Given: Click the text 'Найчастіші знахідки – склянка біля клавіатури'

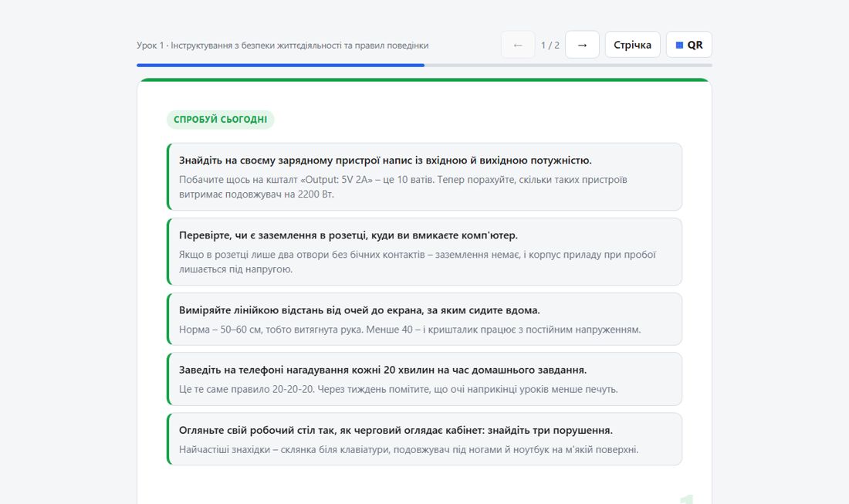Looking at the screenshot, I should coord(284,450).
